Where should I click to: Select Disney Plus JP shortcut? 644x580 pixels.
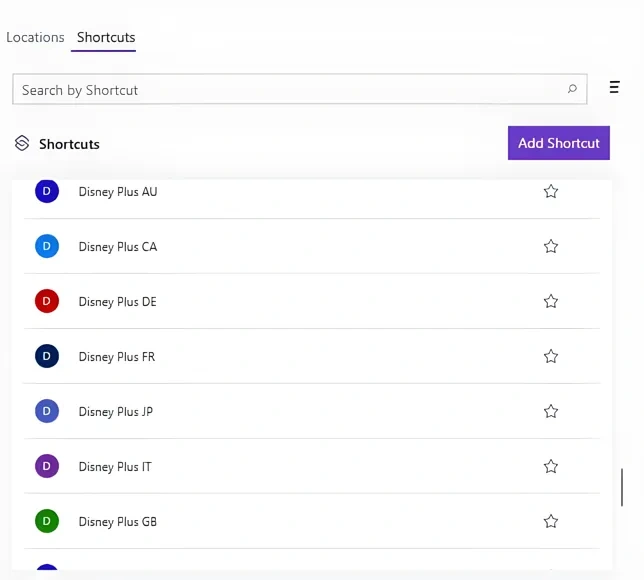[312, 412]
